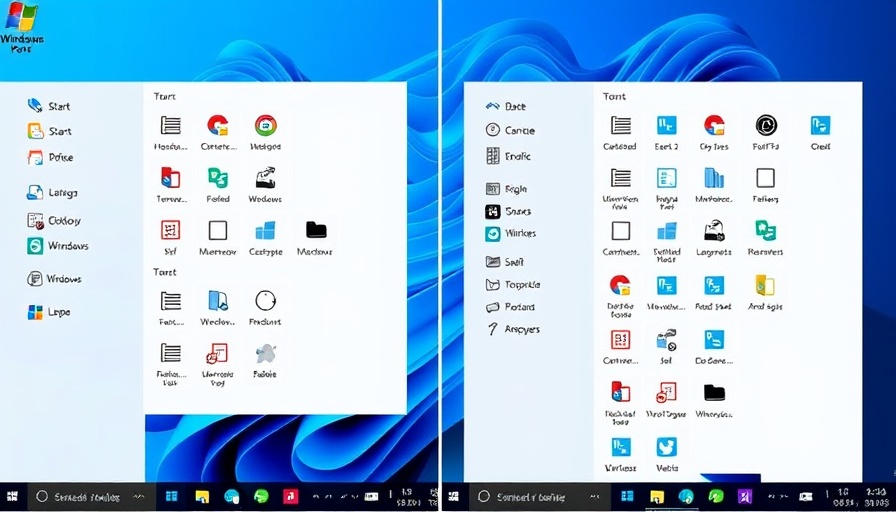Image resolution: width=896 pixels, height=512 pixels.
Task: Open the 'Fatse...' list tile in left menu
Action: click(171, 365)
